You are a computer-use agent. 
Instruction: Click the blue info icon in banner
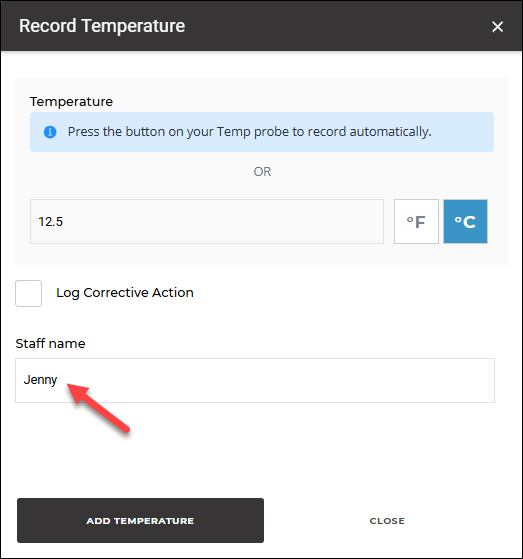click(x=50, y=132)
